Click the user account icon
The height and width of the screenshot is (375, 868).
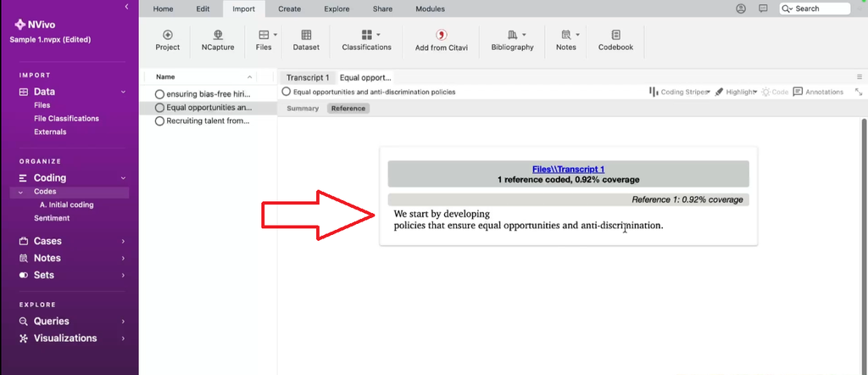click(x=741, y=8)
